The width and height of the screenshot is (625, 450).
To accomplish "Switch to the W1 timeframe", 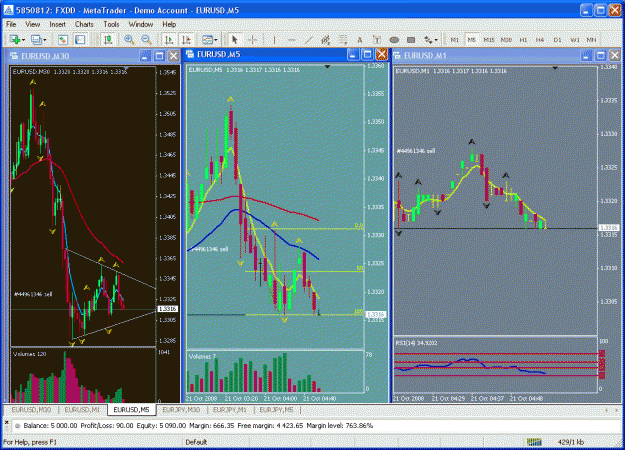I will [575, 40].
